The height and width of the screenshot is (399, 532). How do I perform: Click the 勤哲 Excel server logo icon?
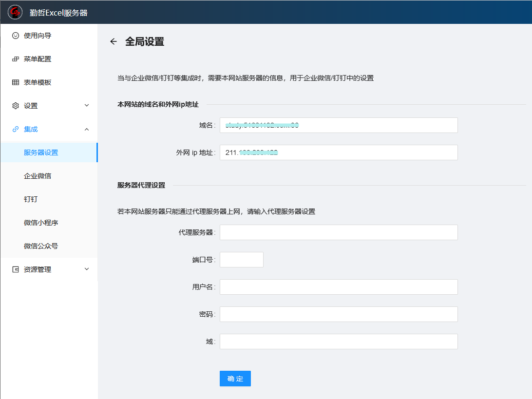pos(15,12)
